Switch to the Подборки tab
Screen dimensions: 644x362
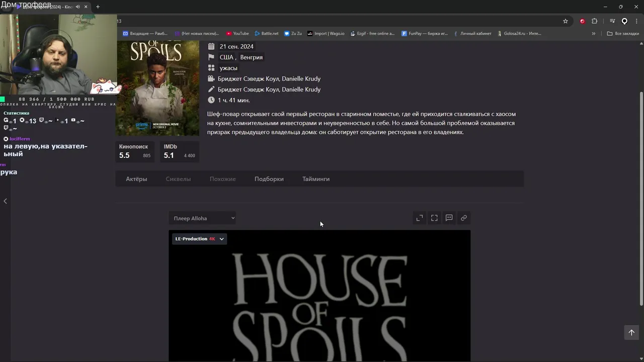coord(269,179)
